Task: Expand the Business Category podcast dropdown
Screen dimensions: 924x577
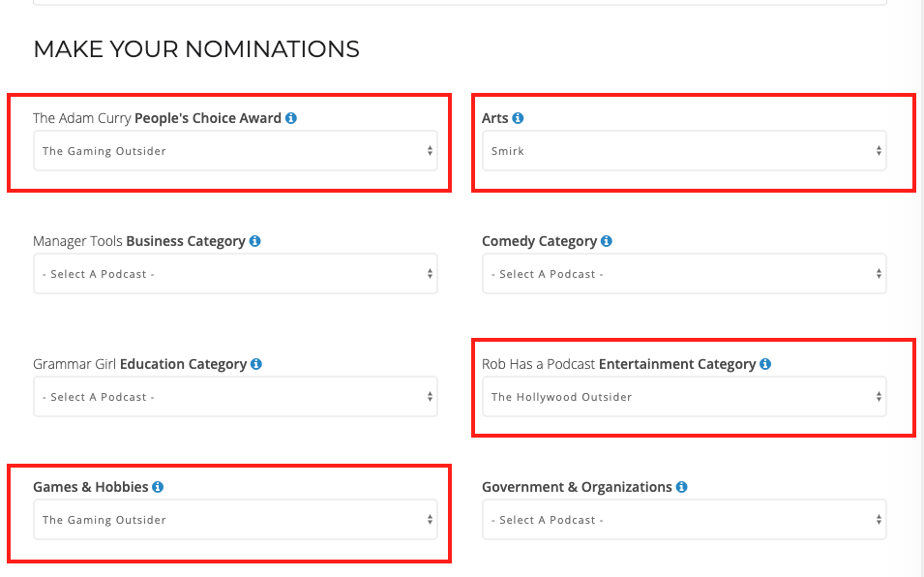Action: click(x=235, y=274)
